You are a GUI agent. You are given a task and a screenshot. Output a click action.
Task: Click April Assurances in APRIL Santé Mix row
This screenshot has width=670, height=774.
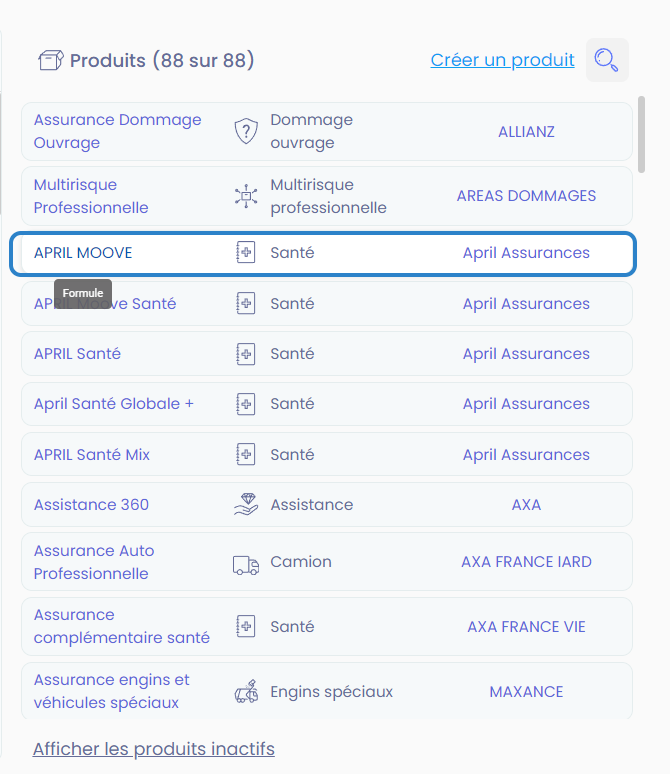pos(526,455)
